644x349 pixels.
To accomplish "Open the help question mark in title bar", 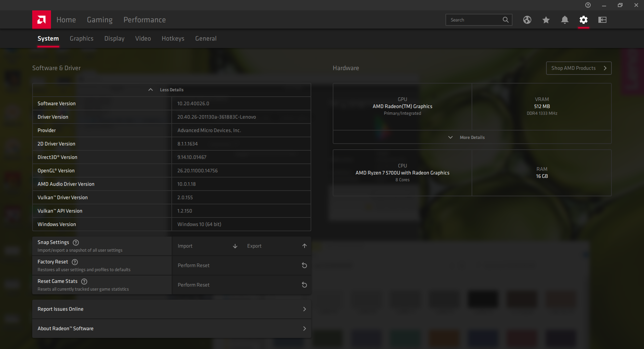I will pyautogui.click(x=588, y=5).
